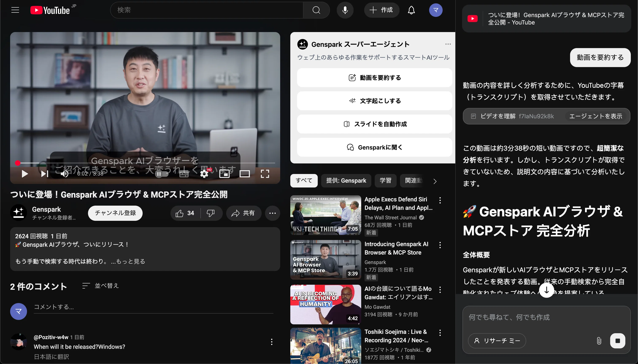Toggle subtitles/closed captions
638x364 pixels.
184,174
